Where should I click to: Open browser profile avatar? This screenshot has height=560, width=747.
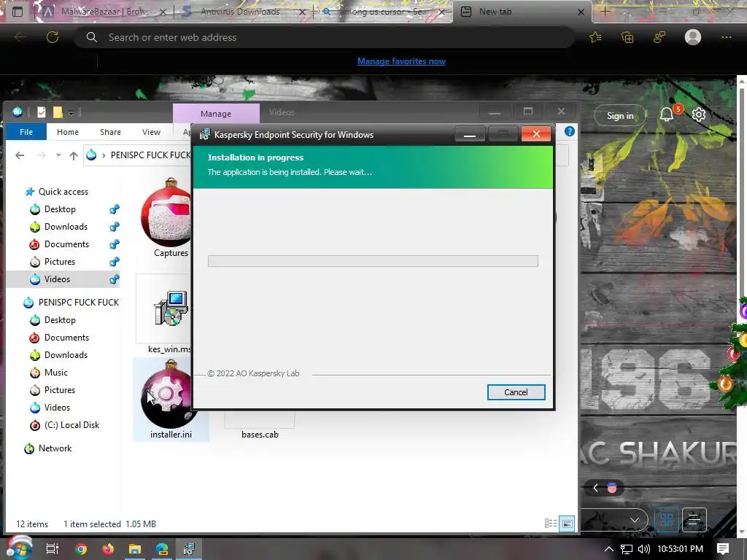point(693,37)
